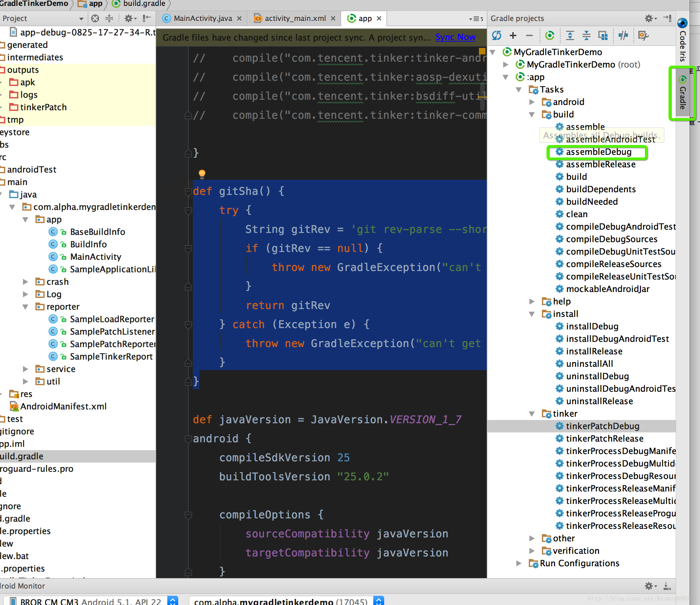Fold the gitSha method in gutter

(x=189, y=192)
